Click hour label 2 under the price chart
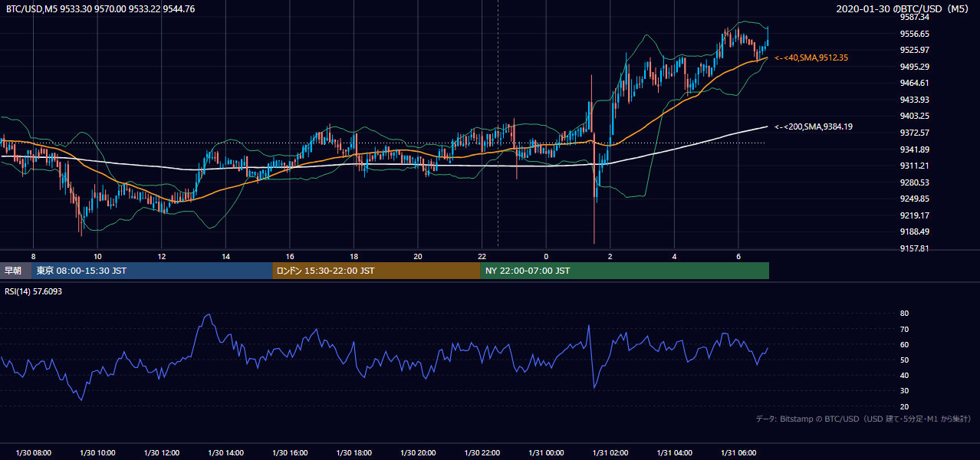This screenshot has width=980, height=460. [610, 256]
